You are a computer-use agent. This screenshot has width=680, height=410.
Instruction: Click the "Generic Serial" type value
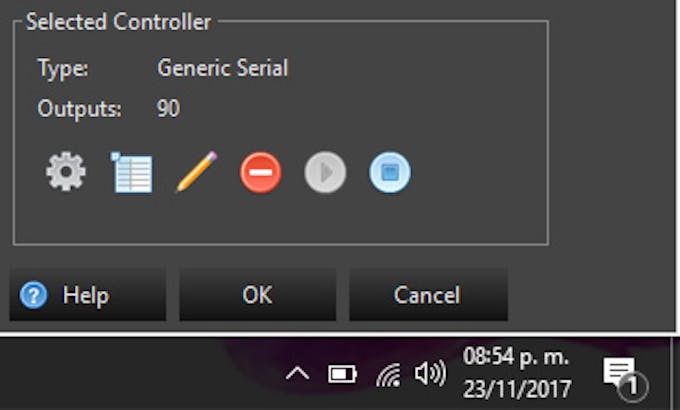pyautogui.click(x=222, y=69)
